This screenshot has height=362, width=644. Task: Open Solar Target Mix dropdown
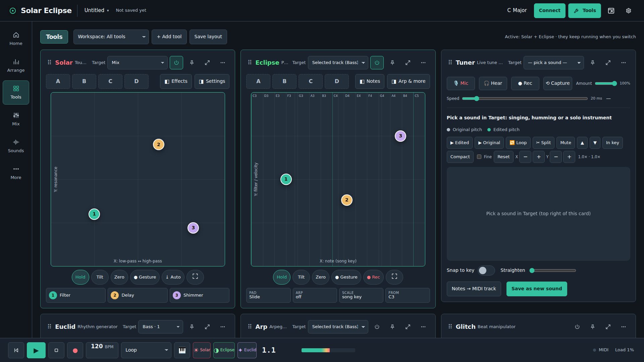[x=138, y=63]
